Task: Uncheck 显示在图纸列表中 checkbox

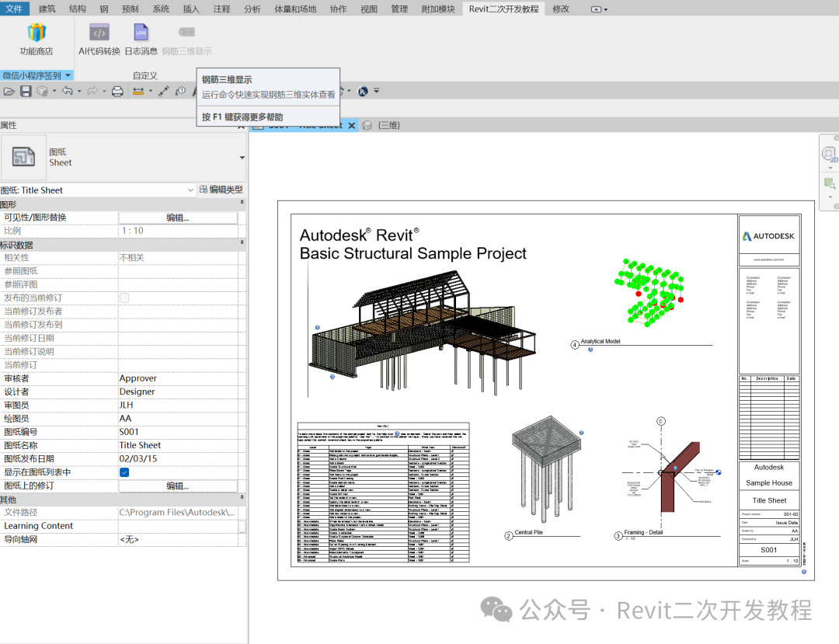Action: click(124, 472)
